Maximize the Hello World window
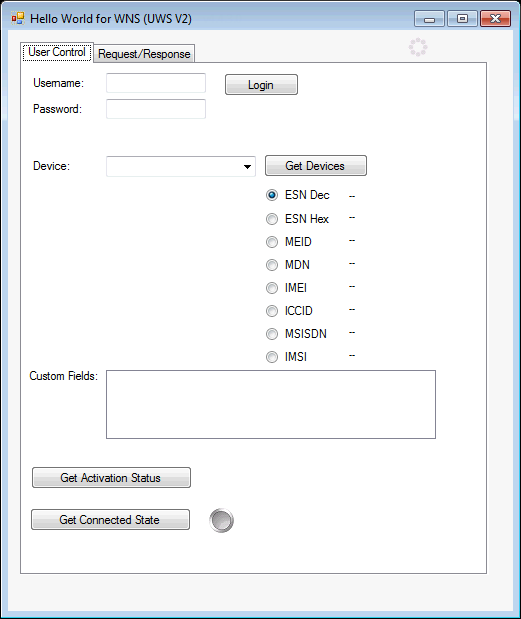The height and width of the screenshot is (619, 521). click(x=462, y=19)
